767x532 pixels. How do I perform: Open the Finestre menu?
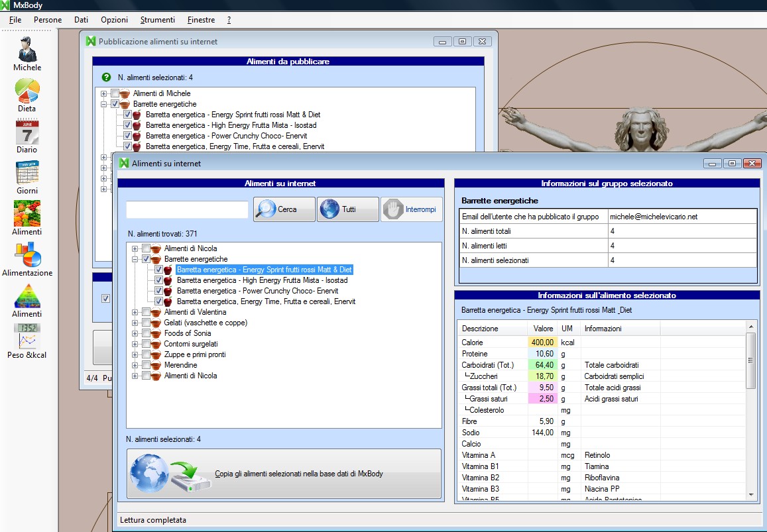tap(201, 20)
